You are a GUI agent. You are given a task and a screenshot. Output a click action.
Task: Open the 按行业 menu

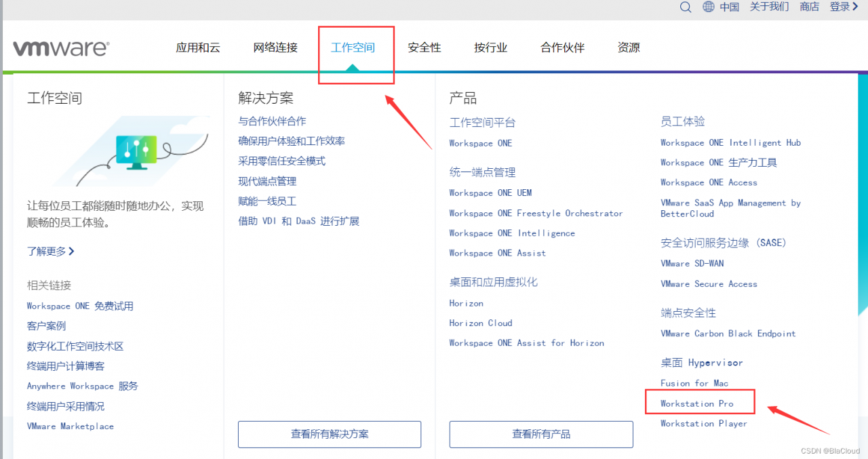[x=491, y=47]
